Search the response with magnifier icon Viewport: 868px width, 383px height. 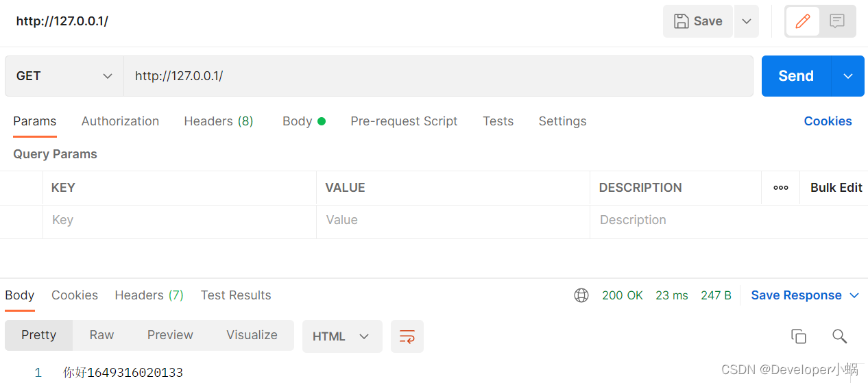839,336
